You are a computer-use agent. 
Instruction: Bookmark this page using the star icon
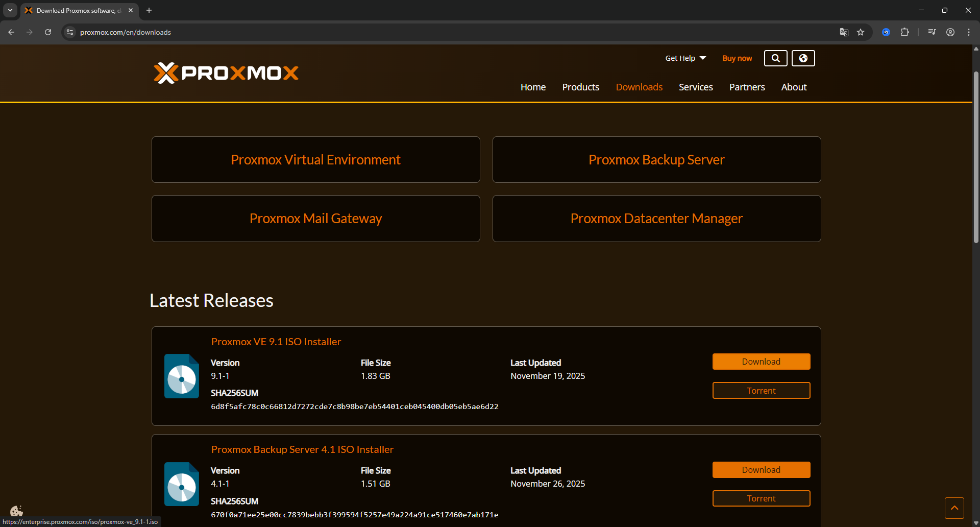(861, 32)
